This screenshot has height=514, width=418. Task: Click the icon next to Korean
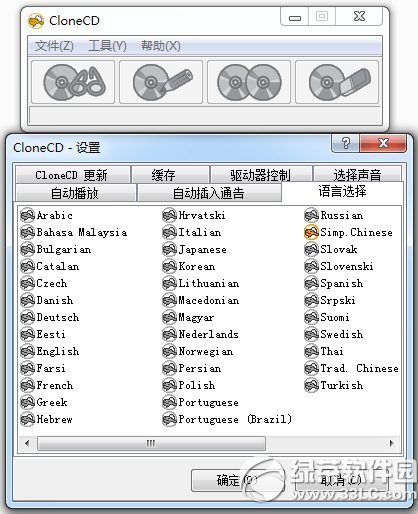[169, 266]
